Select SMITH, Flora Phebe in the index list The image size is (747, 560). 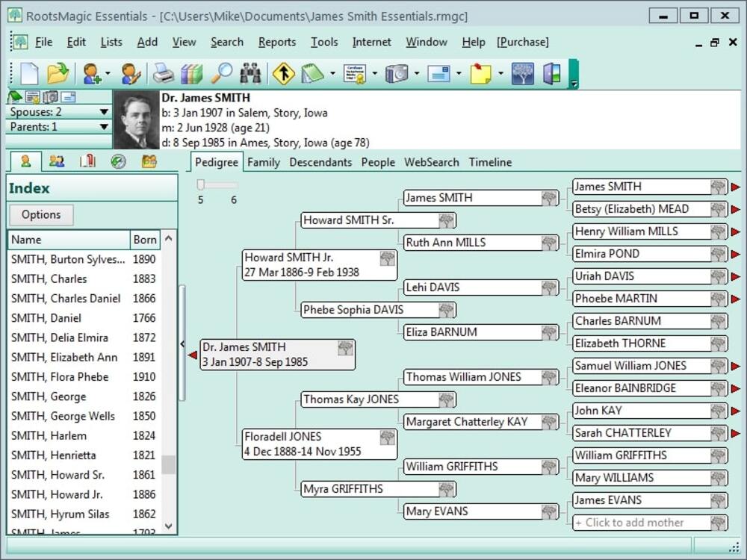click(60, 377)
